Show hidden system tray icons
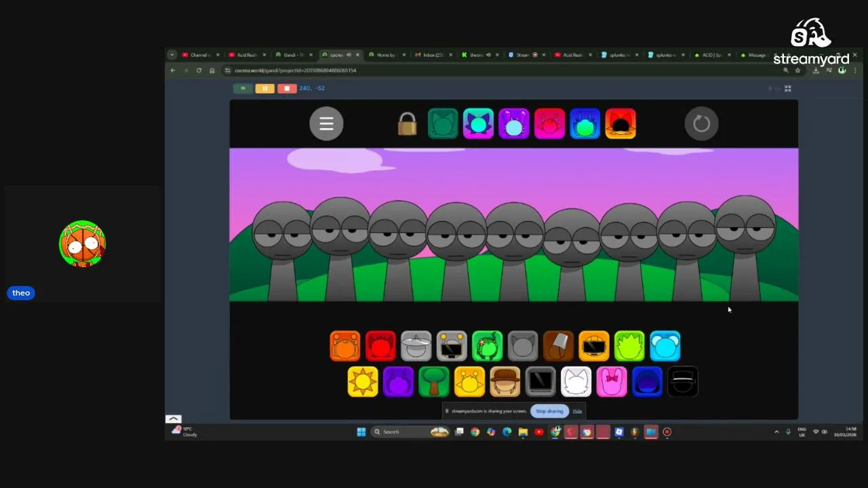The width and height of the screenshot is (868, 488). 776,432
